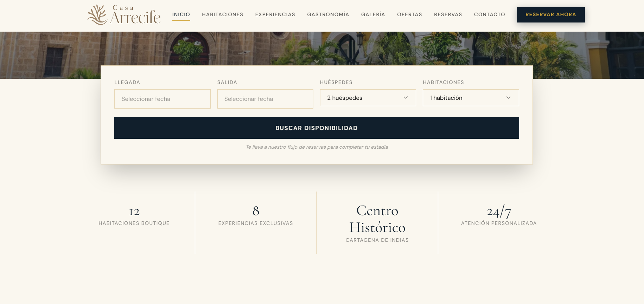Open the Huéspedes dropdown arrow
Screen dimensions: 644x304
pyautogui.click(x=406, y=98)
